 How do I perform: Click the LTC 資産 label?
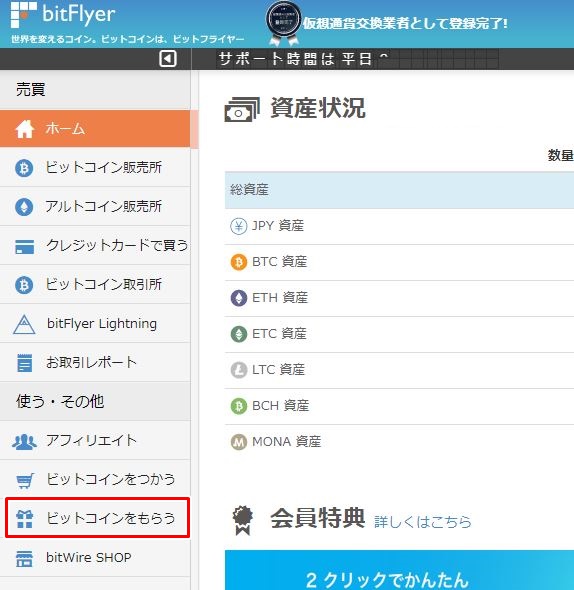[x=279, y=370]
